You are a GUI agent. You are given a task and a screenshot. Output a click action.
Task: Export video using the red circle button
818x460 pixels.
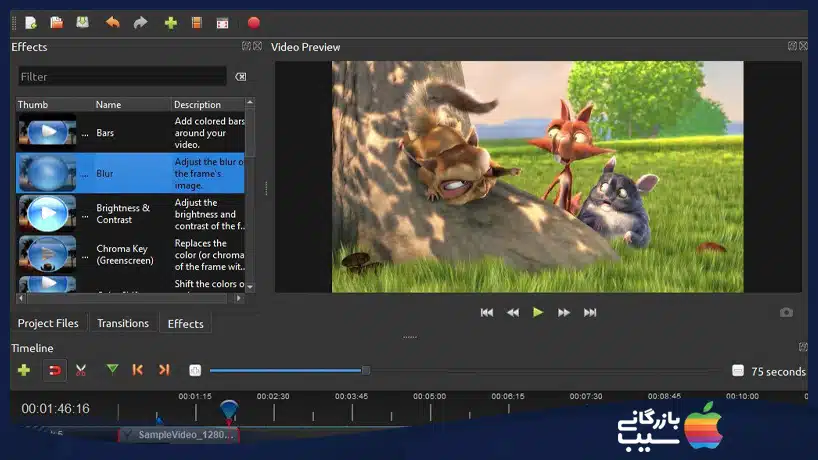coord(253,22)
